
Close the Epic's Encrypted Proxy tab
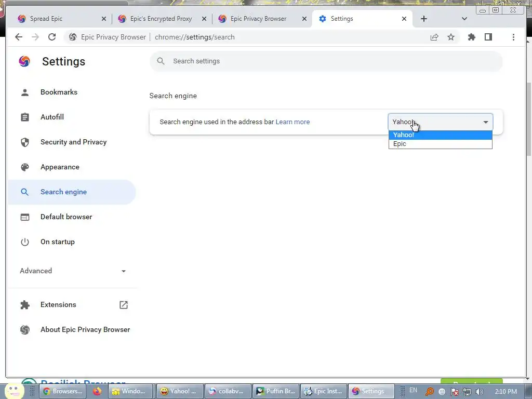[x=204, y=19]
